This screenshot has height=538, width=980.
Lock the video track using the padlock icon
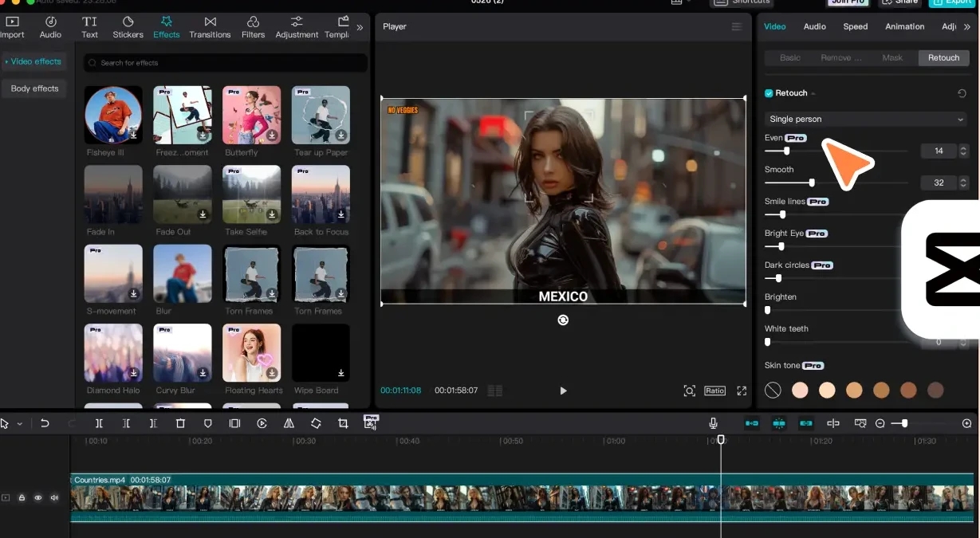(x=22, y=497)
